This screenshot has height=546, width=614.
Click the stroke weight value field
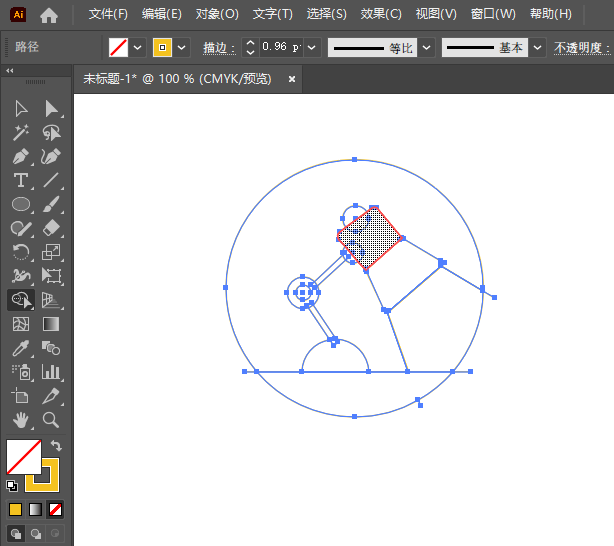281,48
